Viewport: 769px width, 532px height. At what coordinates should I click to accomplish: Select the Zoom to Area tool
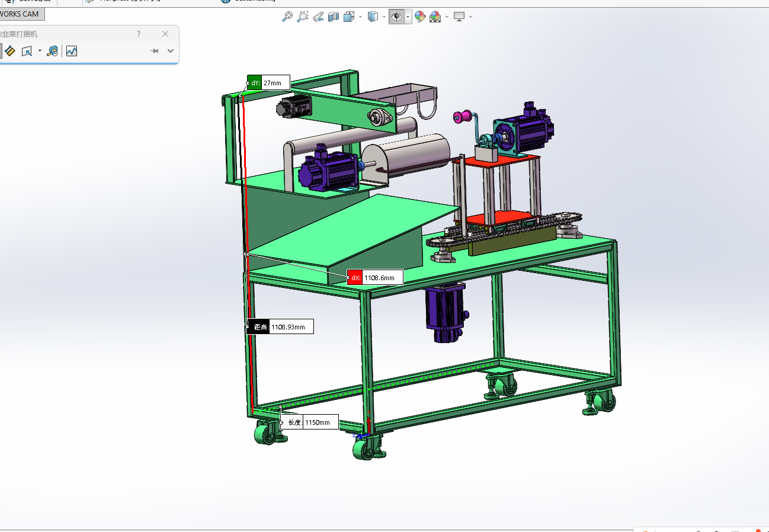302,17
